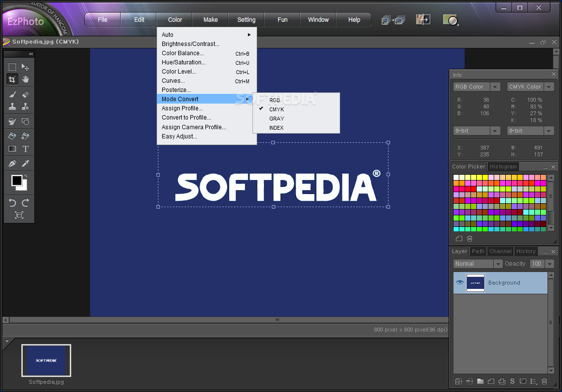Click the new swatch icon in Color Picker panel

click(459, 239)
